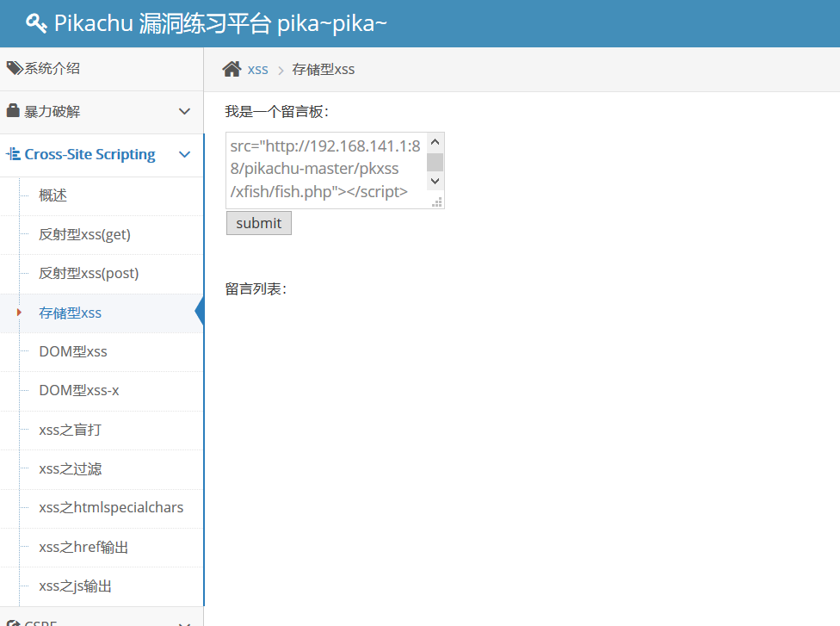Collapse the Cross-Site Scripting chevron
840x626 pixels.
pos(185,154)
